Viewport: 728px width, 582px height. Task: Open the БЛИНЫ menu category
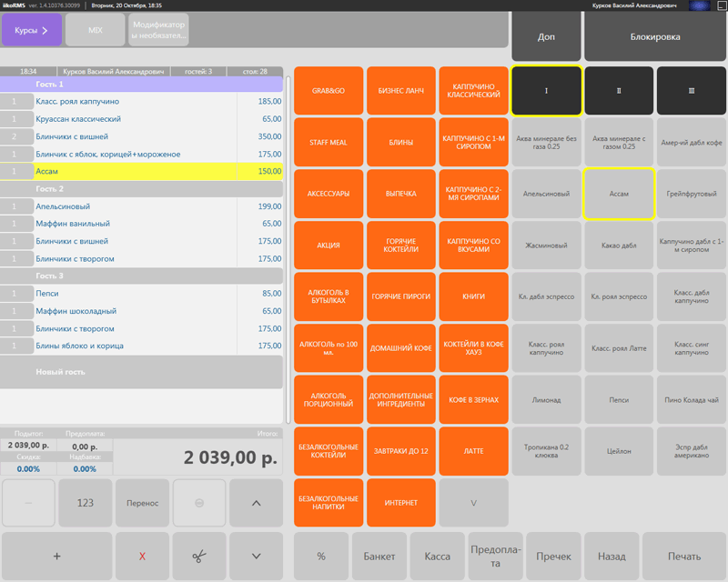(401, 142)
